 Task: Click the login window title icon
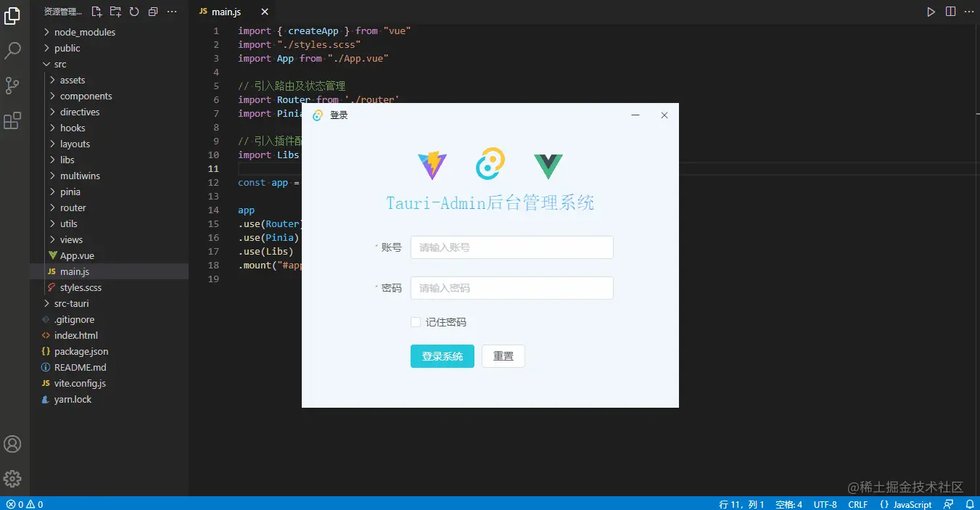click(318, 115)
